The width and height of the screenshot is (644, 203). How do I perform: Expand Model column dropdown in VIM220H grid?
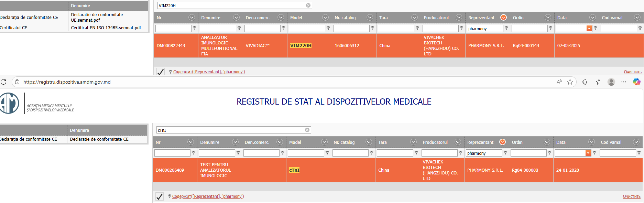coord(325,18)
